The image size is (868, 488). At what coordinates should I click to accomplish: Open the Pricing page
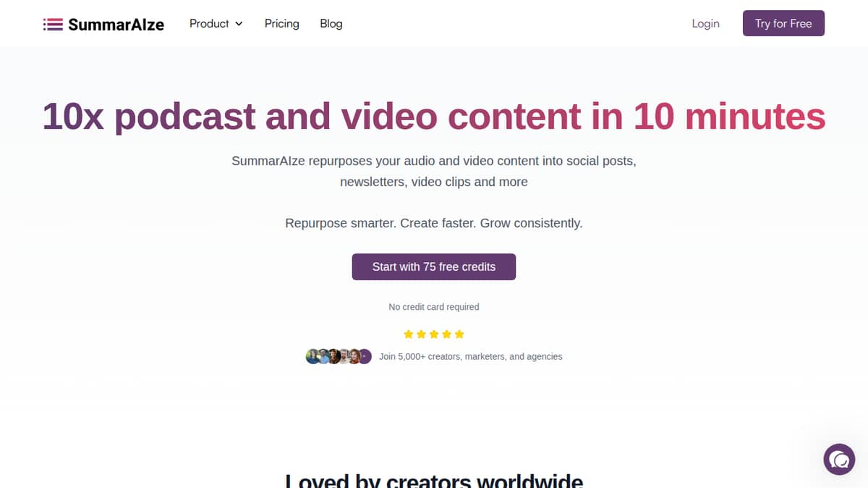(282, 24)
